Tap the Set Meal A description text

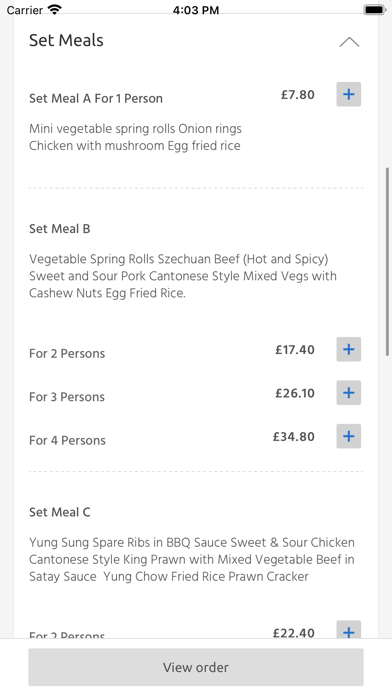point(135,137)
